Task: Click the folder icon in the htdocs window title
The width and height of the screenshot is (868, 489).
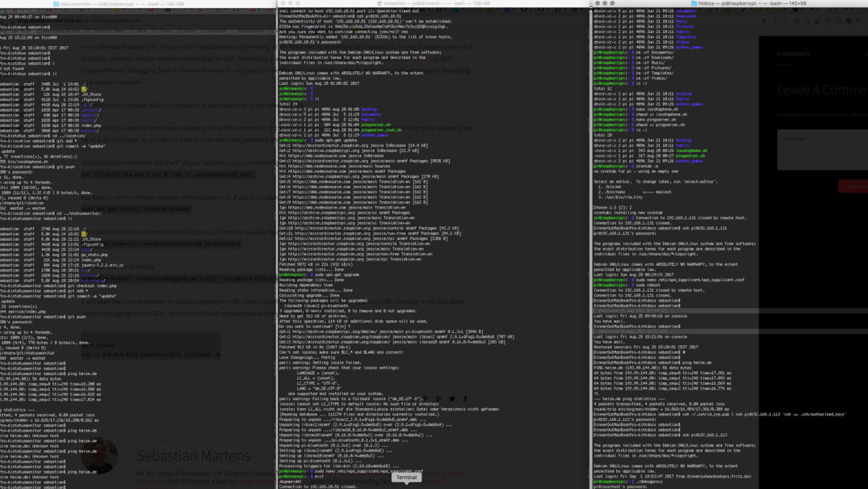Action: coord(694,3)
